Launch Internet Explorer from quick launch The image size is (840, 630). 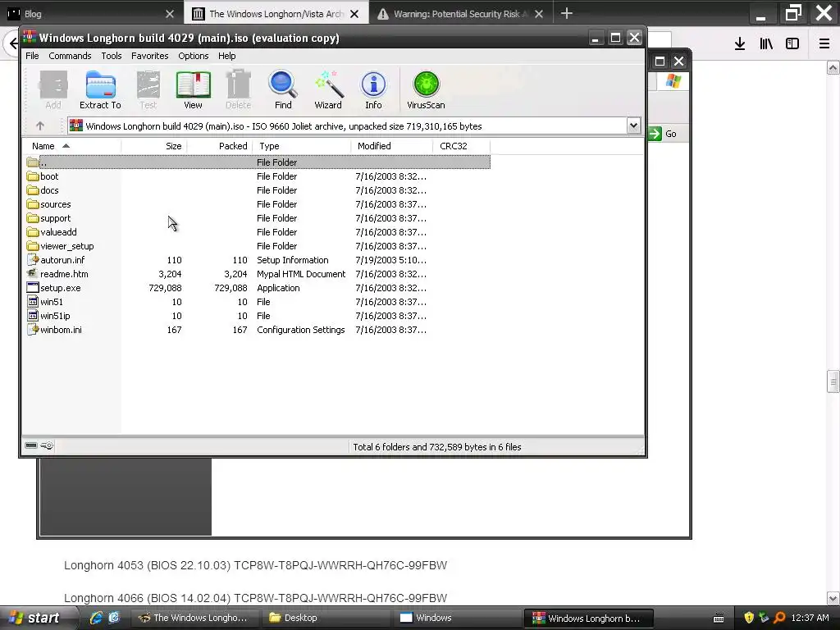(x=96, y=618)
